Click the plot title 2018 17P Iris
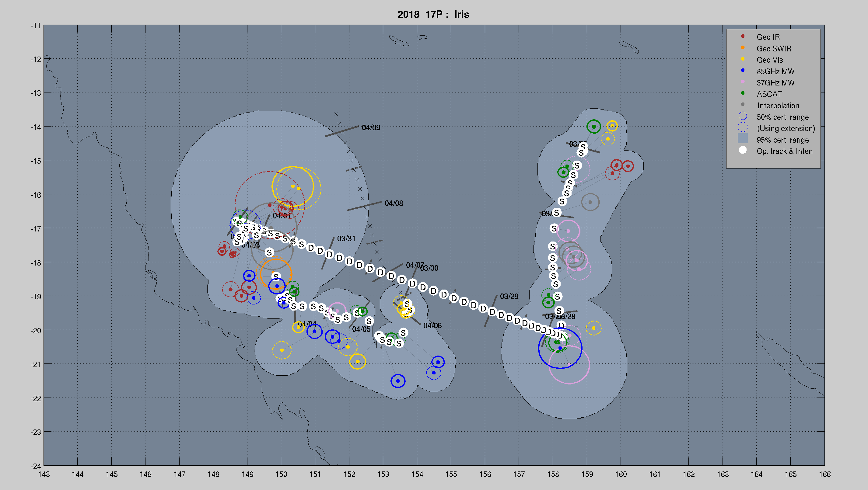This screenshot has width=868, height=490. 433,15
